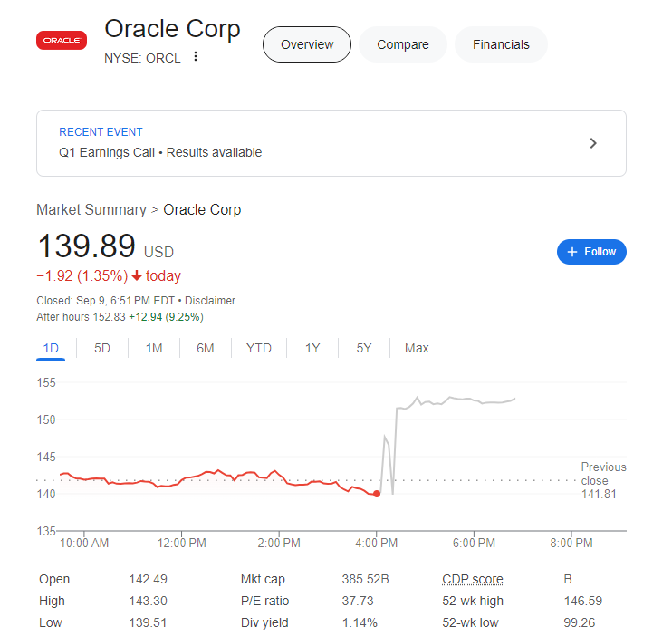Image resolution: width=672 pixels, height=636 pixels.
Task: Select the Max chart range
Action: coord(417,348)
